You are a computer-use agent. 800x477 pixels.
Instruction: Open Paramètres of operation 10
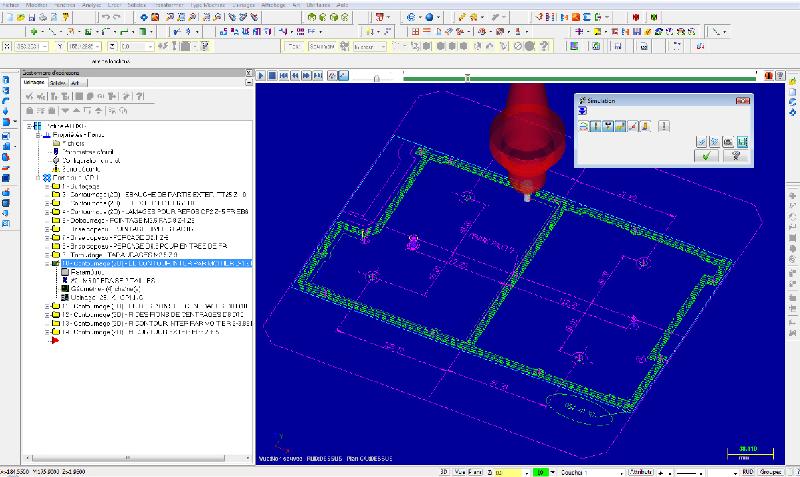click(87, 272)
